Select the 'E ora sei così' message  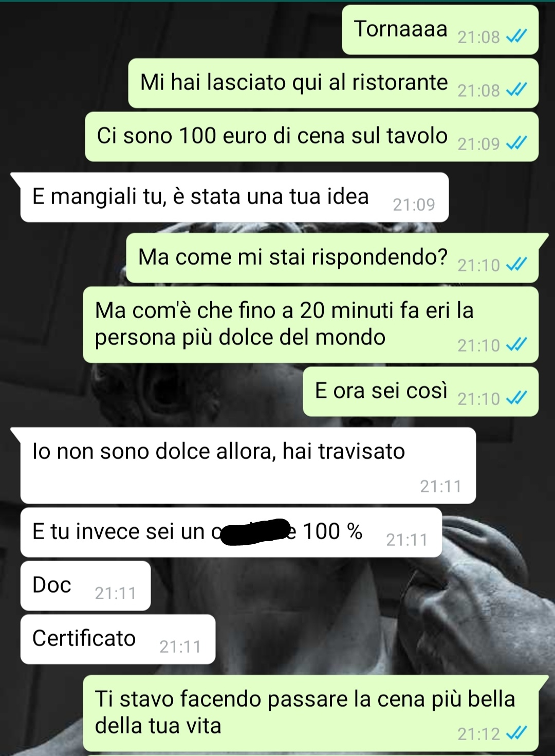(421, 392)
